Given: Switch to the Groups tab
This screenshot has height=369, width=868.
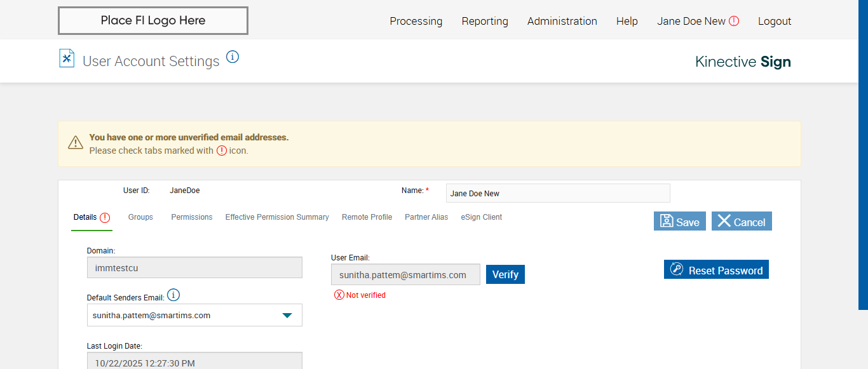Looking at the screenshot, I should click(140, 217).
